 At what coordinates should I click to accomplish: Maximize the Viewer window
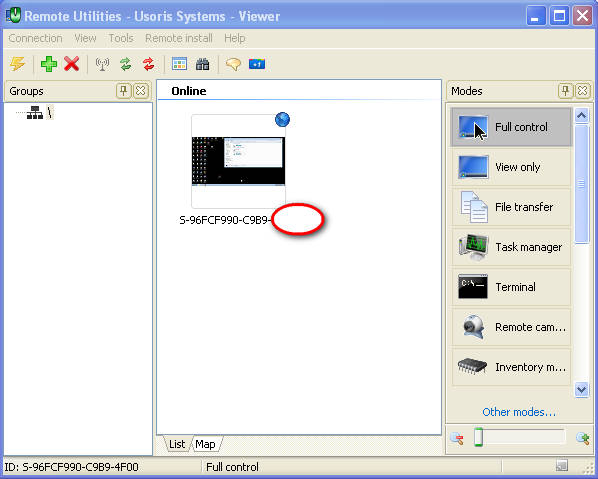pyautogui.click(x=559, y=16)
